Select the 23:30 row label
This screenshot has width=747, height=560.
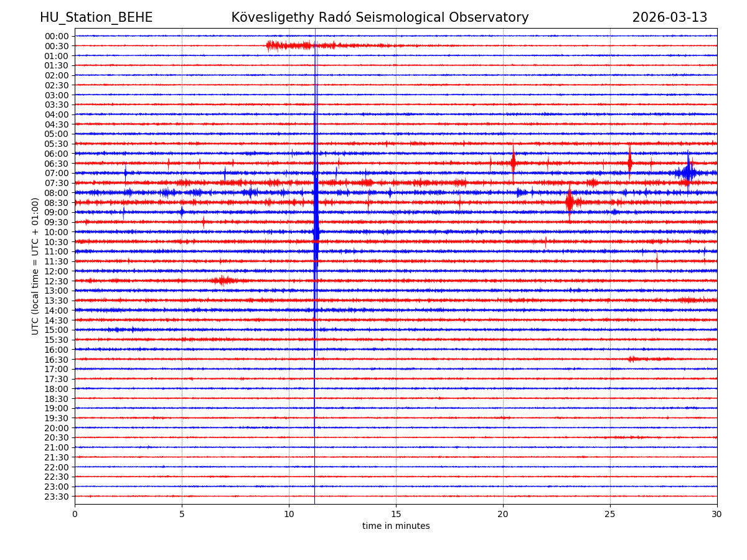(x=57, y=497)
